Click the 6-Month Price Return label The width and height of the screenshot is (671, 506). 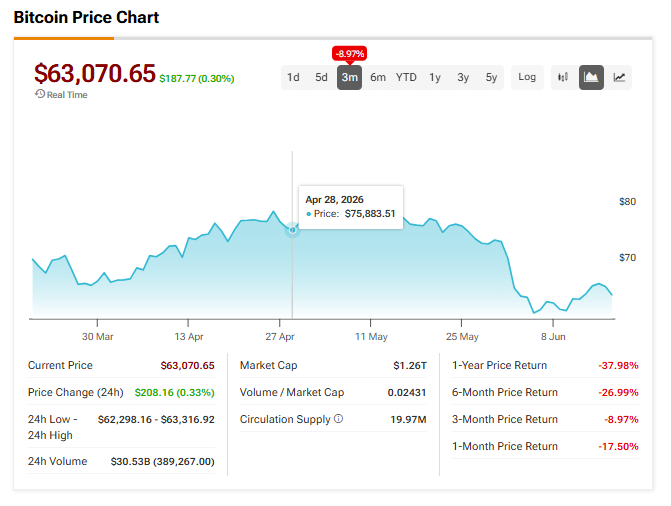505,392
